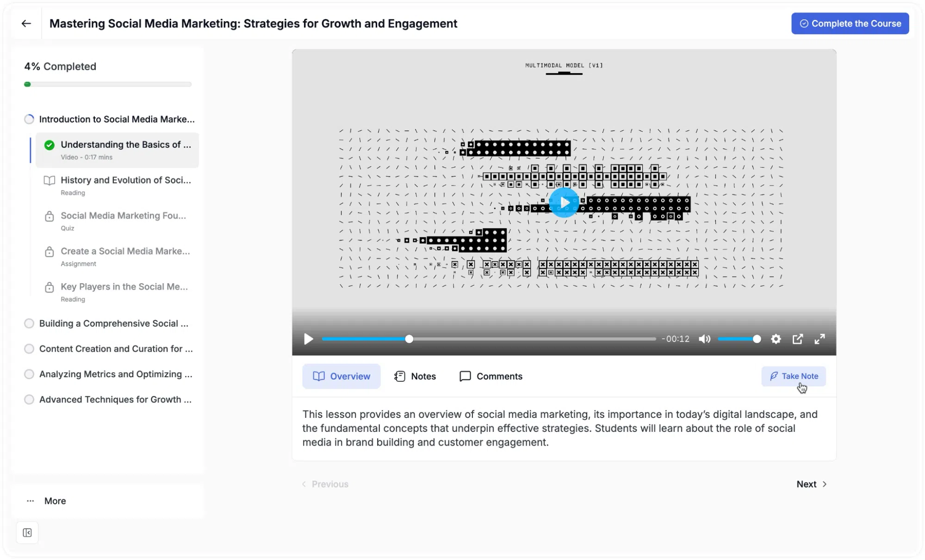The width and height of the screenshot is (925, 560).
Task: Click the notes scroll icon on Notes tab
Action: [399, 376]
